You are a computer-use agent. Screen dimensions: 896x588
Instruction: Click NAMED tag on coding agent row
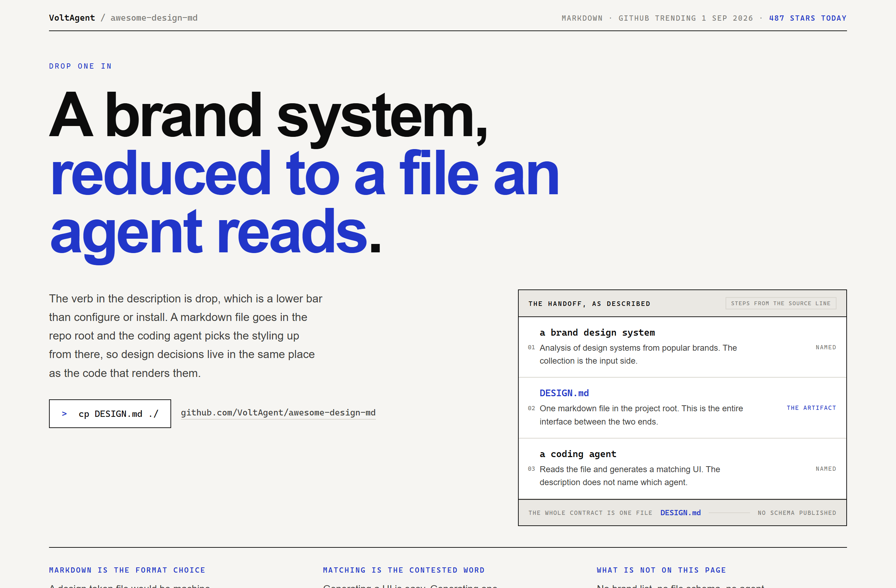point(826,469)
